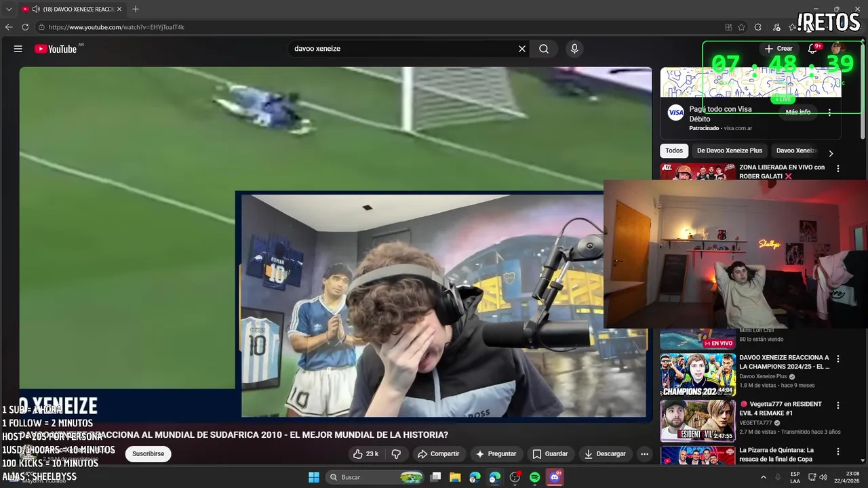The image size is (868, 488).
Task: Click the Preguntar button
Action: pyautogui.click(x=496, y=454)
